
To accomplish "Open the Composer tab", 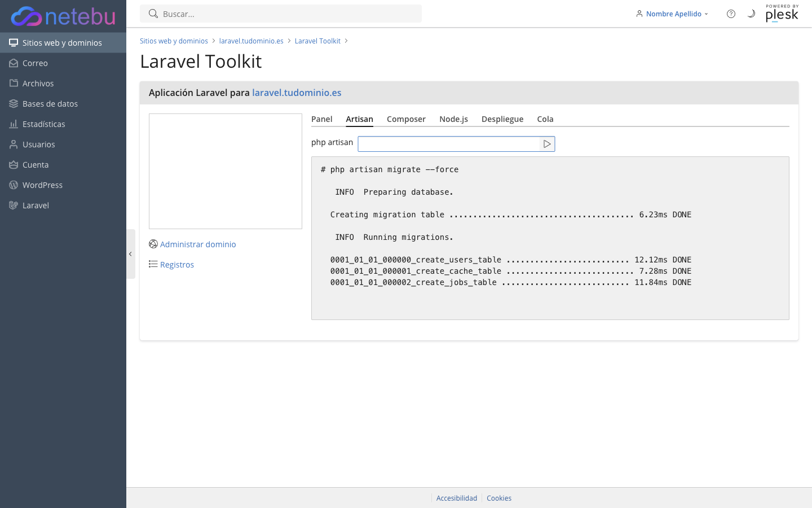I will coord(406,119).
